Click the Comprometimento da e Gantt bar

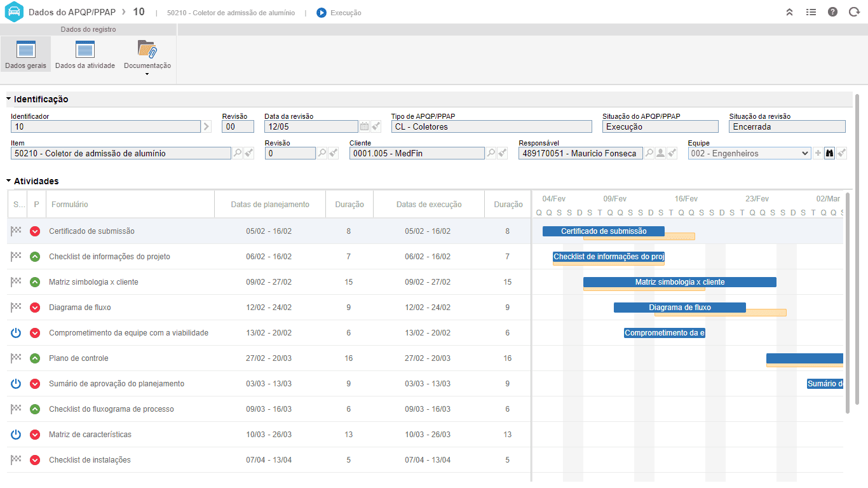click(x=665, y=333)
